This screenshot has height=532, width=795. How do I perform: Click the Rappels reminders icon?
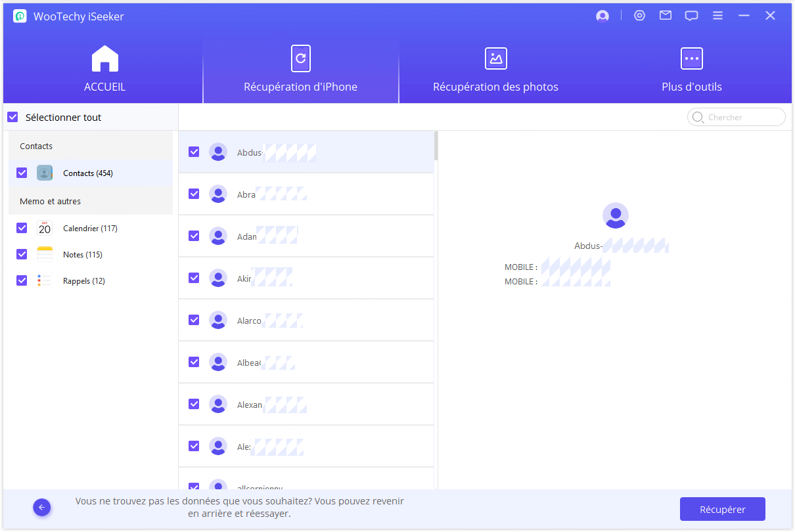coord(45,280)
